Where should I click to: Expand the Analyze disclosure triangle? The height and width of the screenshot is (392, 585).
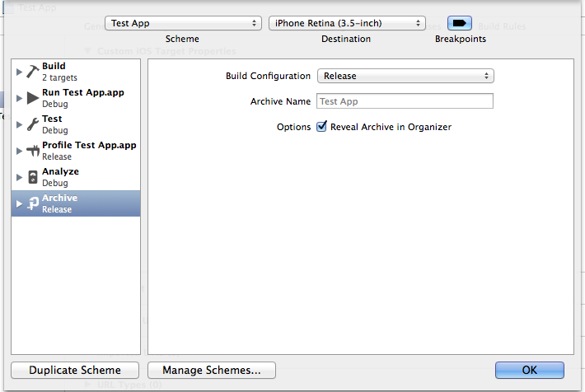[x=19, y=177]
